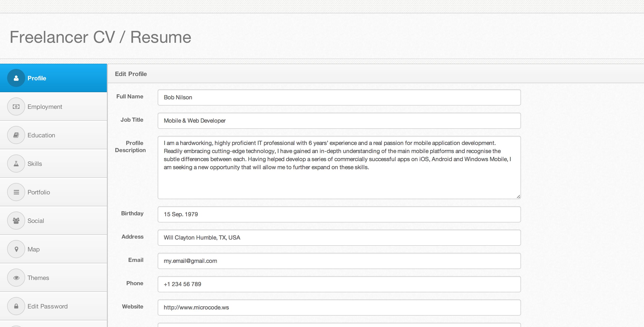The image size is (644, 327).
Task: Click the Map pin icon
Action: [16, 249]
